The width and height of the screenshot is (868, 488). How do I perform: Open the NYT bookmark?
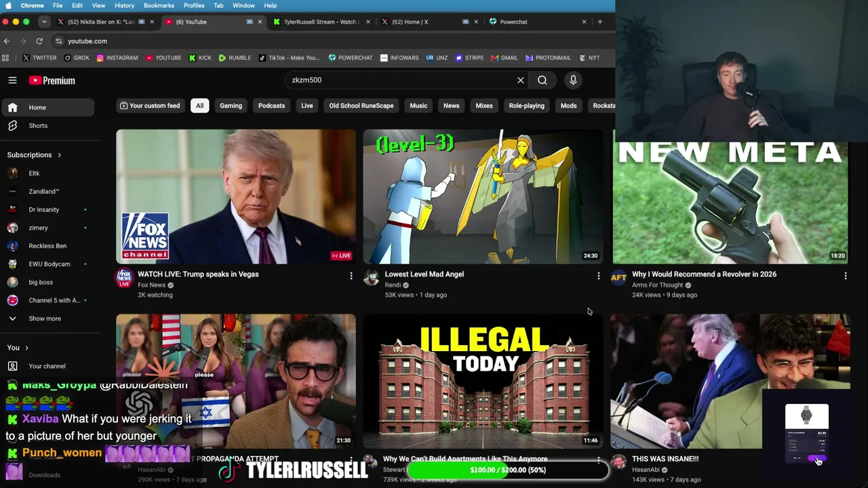tap(589, 58)
